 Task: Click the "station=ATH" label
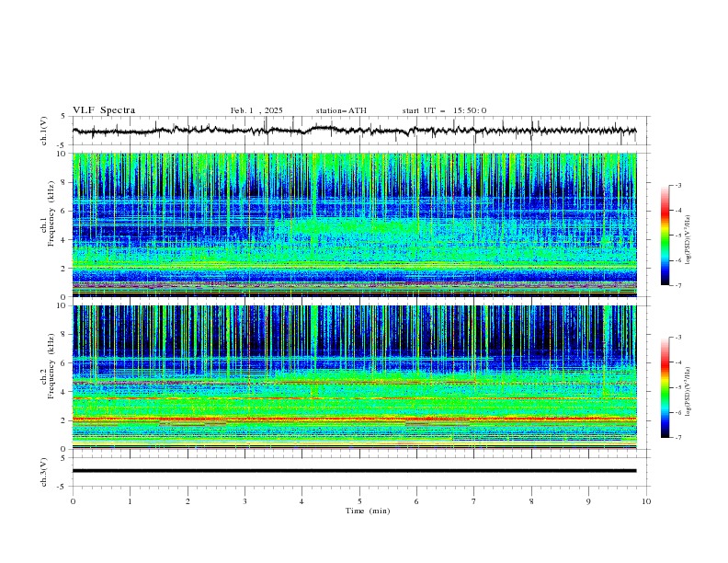click(x=341, y=110)
